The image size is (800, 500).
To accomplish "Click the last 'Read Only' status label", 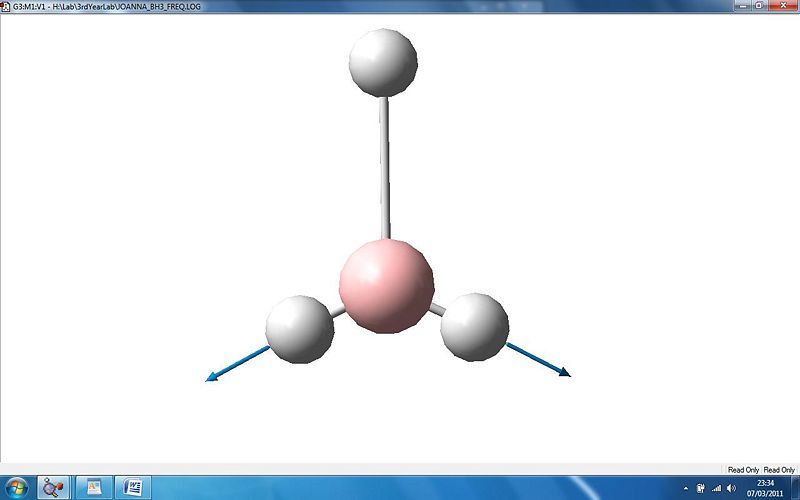I will [779, 470].
